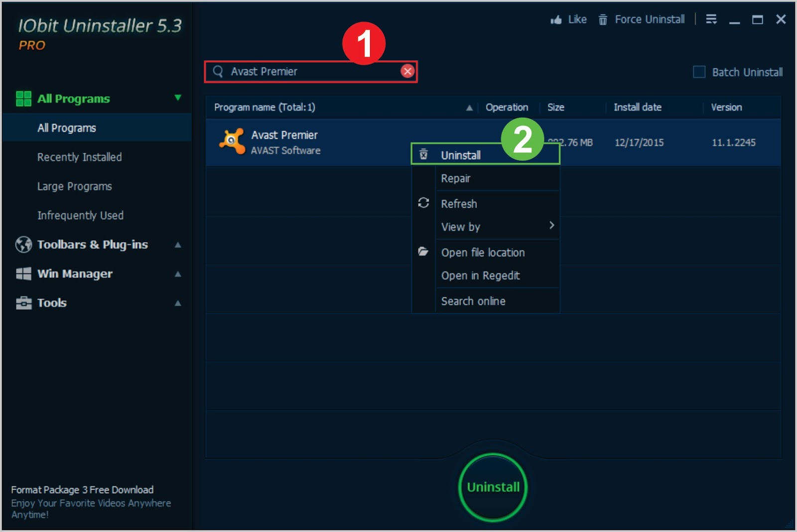The width and height of the screenshot is (797, 532).
Task: Click the Operation column header
Action: (x=507, y=107)
